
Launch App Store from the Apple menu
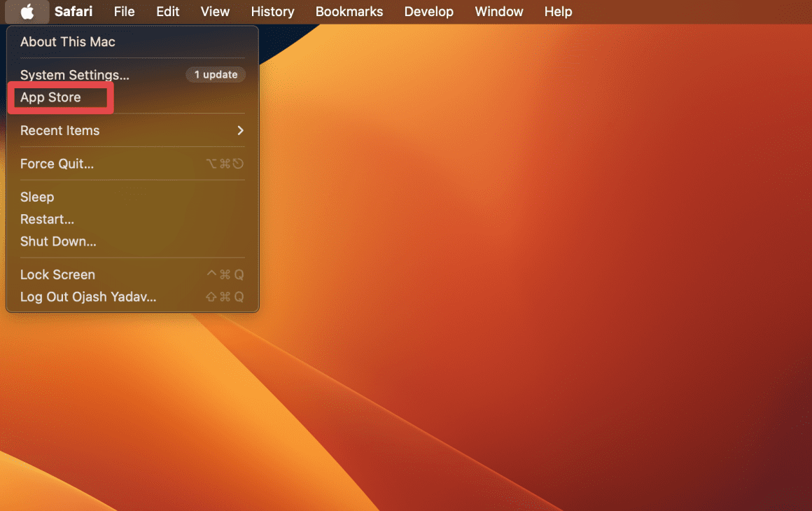coord(50,97)
